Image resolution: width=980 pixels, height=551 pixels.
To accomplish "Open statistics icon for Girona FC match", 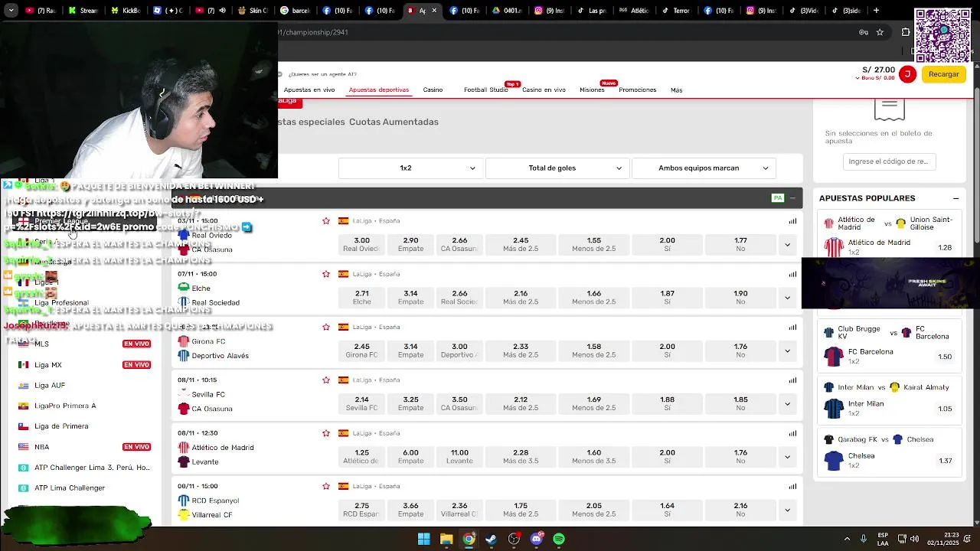I will (792, 328).
